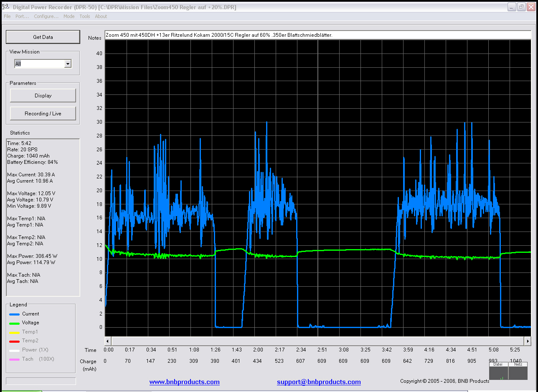The width and height of the screenshot is (538, 392).
Task: Click the yellow Temp1 legend swatch
Action: tap(15, 332)
